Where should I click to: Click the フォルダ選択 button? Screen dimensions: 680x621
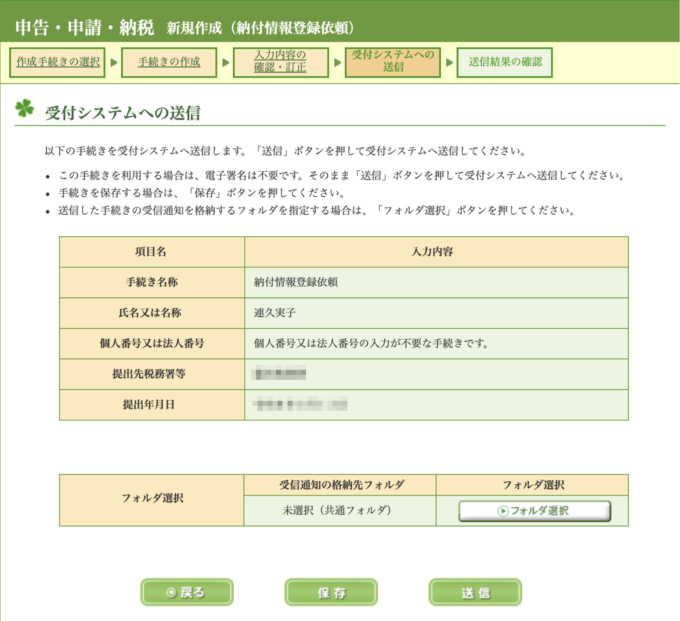534,511
